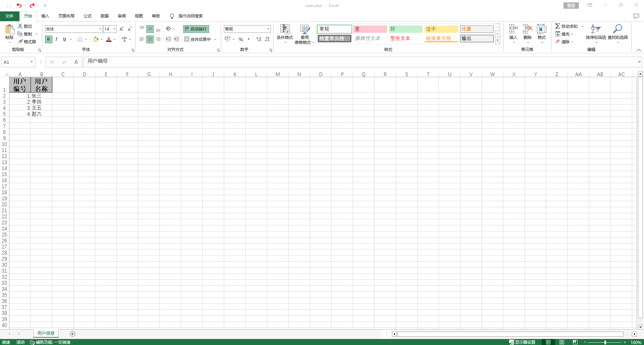
Task: Click the Conditional Formatting (条件格式) icon
Action: point(285,30)
